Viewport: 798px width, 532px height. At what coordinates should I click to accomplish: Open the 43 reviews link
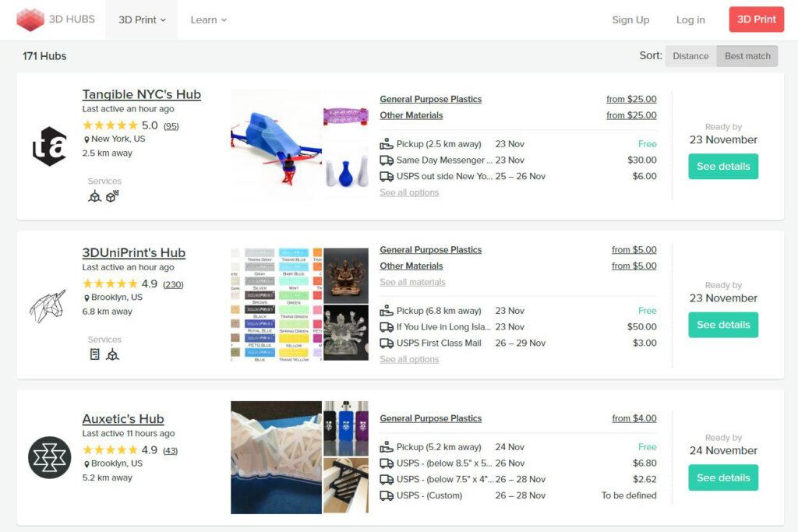coord(171,451)
